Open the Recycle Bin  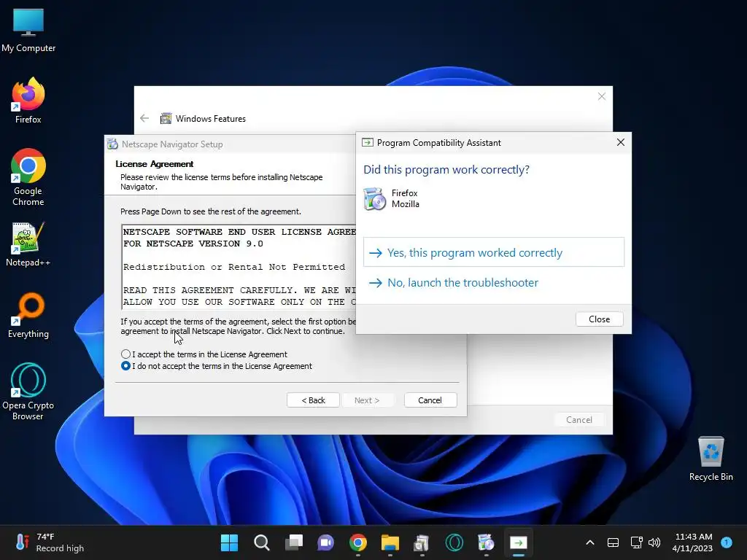(711, 458)
